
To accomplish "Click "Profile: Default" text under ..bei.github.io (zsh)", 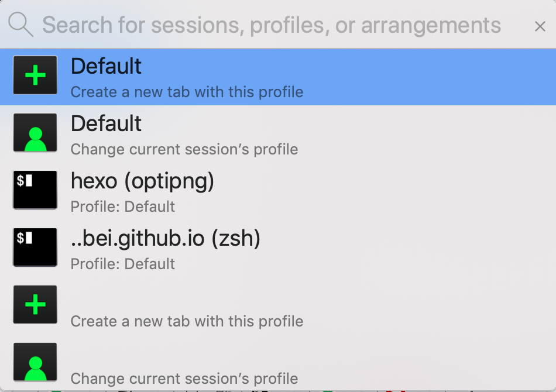I will (x=123, y=264).
